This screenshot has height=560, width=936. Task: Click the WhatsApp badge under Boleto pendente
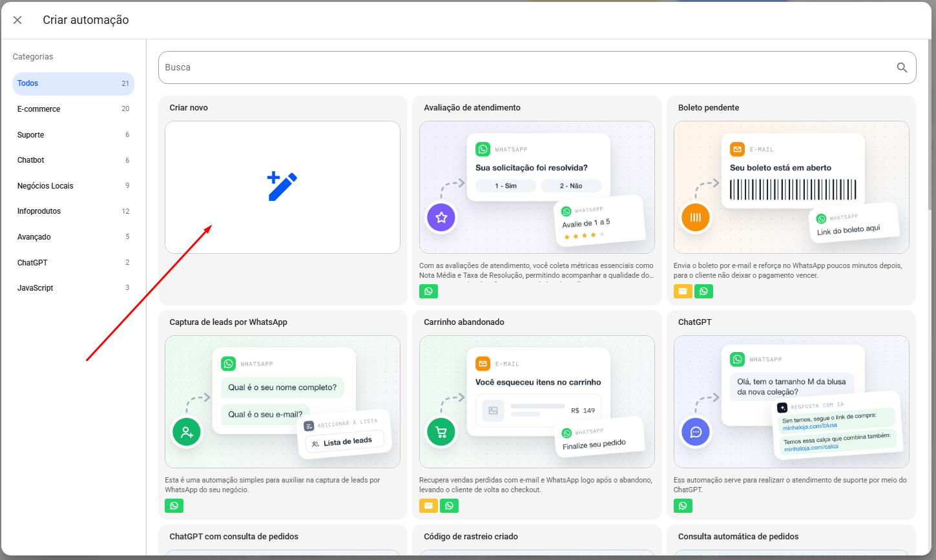[703, 291]
